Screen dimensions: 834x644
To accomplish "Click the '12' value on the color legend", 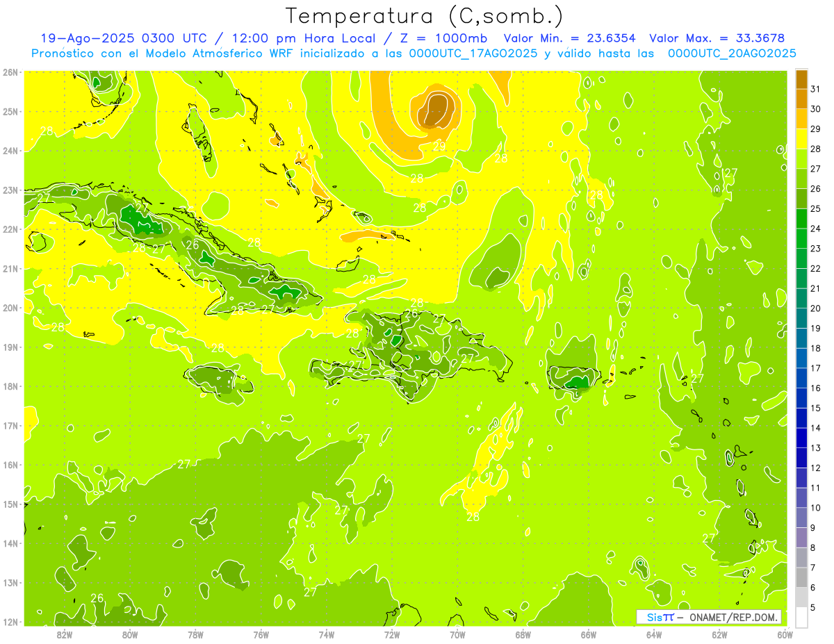I will 816,468.
